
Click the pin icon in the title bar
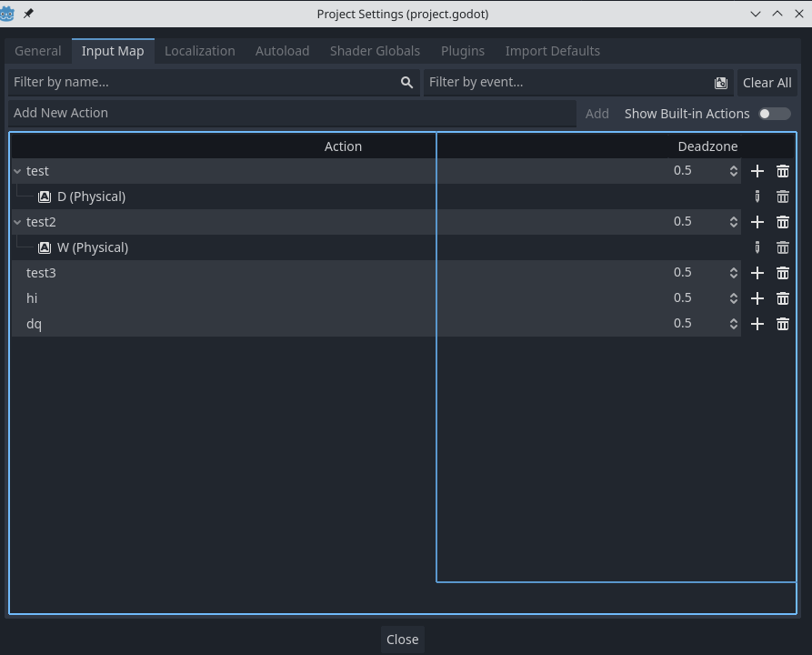[26, 14]
